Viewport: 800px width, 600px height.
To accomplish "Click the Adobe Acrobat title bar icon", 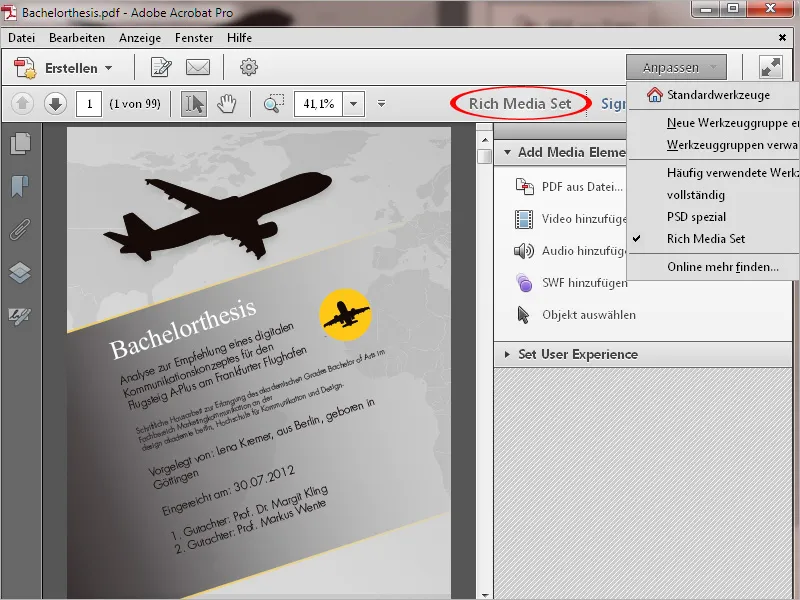I will (x=9, y=12).
